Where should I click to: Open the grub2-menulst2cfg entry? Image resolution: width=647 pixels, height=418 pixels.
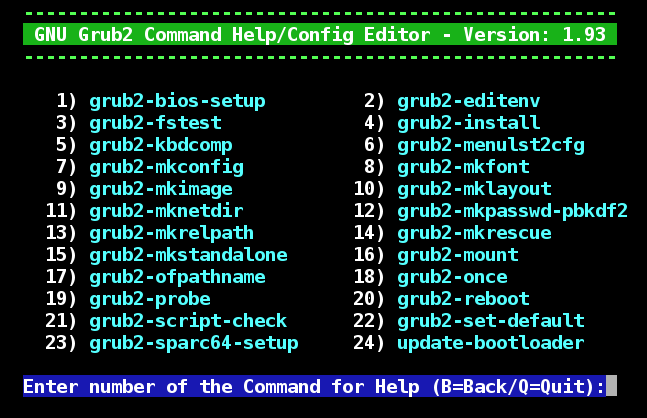[491, 145]
